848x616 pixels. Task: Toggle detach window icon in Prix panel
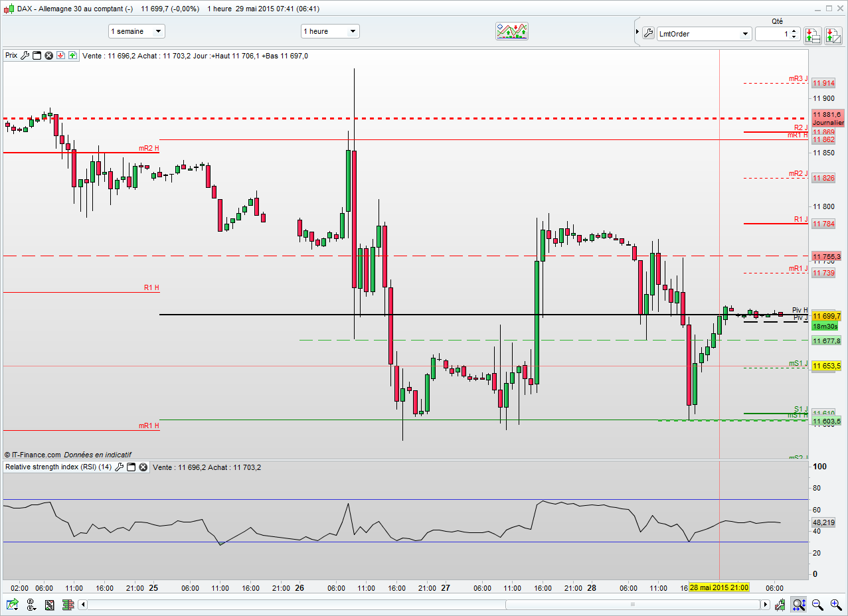click(x=37, y=56)
